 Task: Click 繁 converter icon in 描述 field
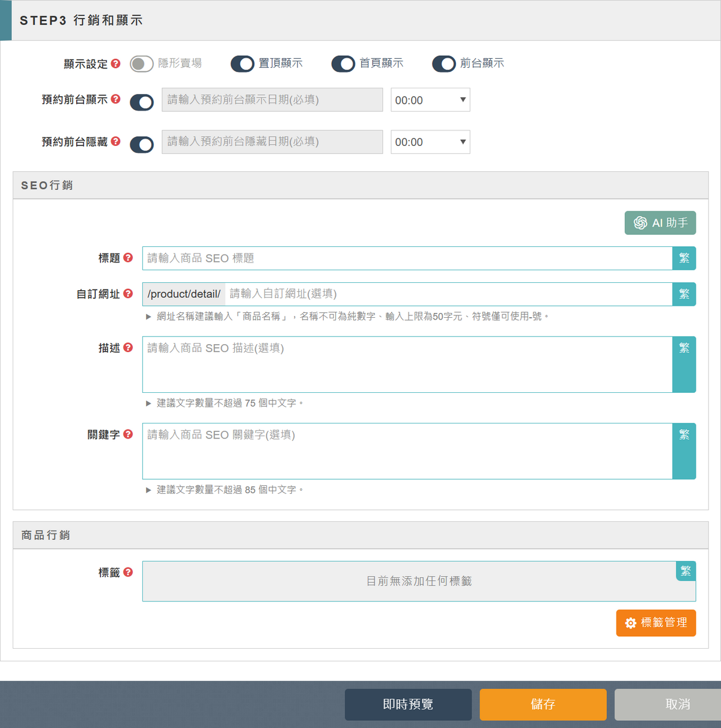[x=684, y=348]
